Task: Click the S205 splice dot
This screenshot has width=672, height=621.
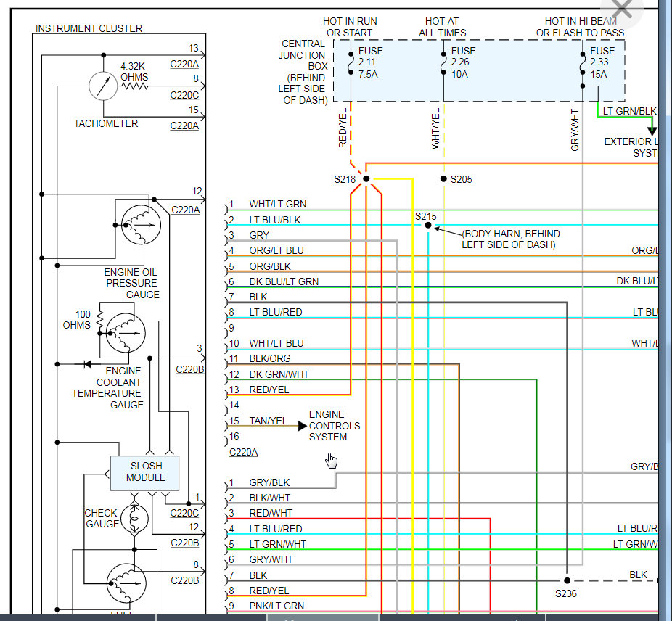Action: 443,178
